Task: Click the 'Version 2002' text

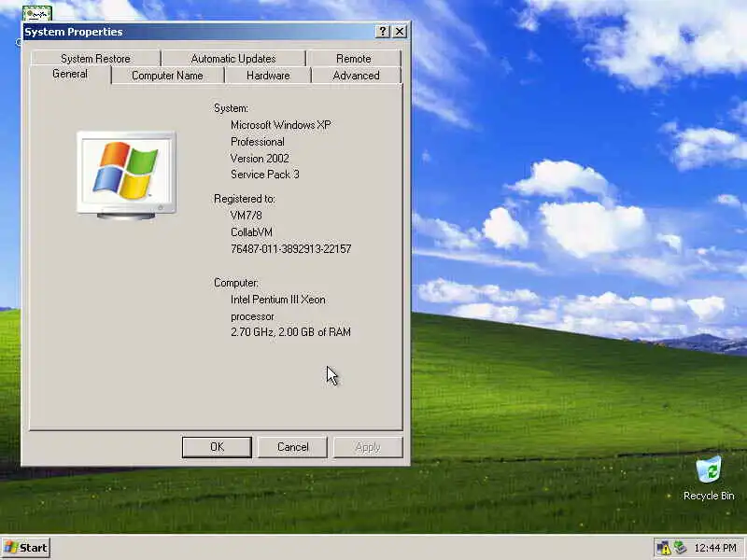Action: pyautogui.click(x=260, y=159)
